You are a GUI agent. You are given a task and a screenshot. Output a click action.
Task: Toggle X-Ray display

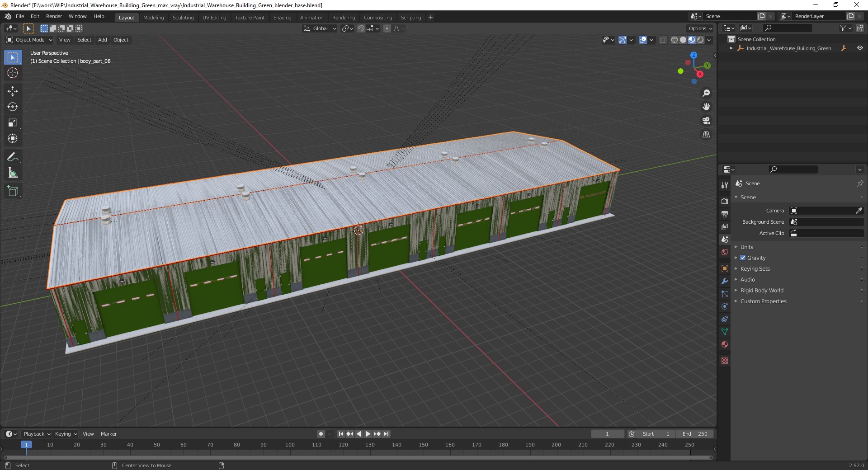point(663,40)
